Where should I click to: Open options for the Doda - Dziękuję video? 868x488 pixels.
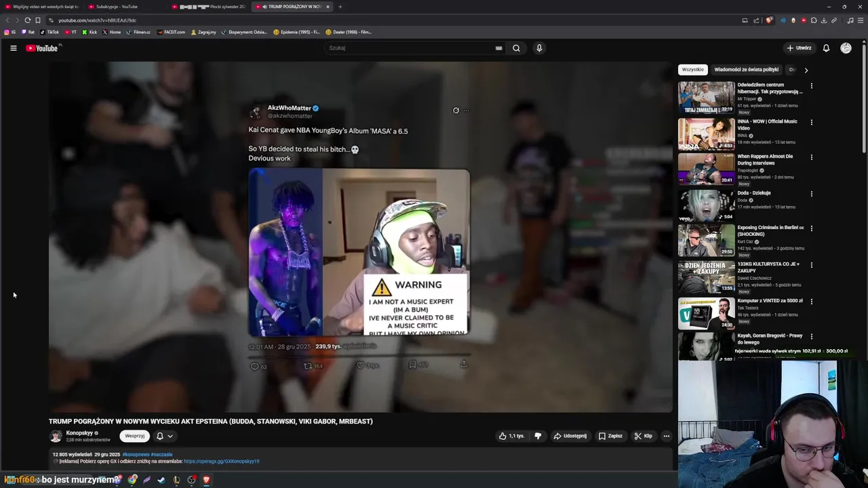tap(811, 194)
